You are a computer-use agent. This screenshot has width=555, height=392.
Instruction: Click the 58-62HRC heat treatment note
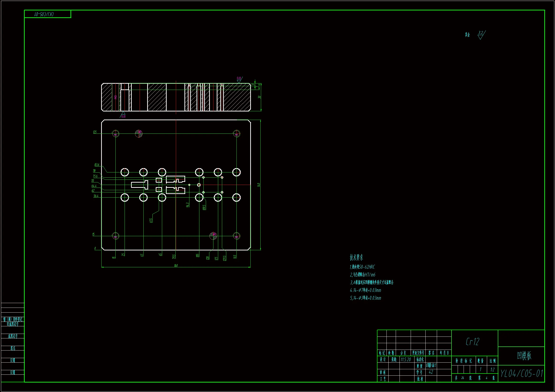pyautogui.click(x=362, y=267)
